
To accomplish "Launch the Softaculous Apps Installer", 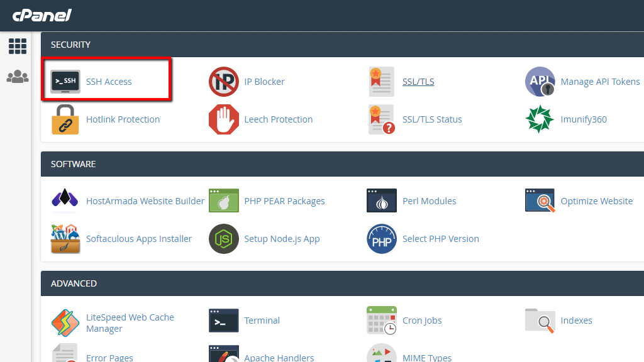I will (138, 239).
